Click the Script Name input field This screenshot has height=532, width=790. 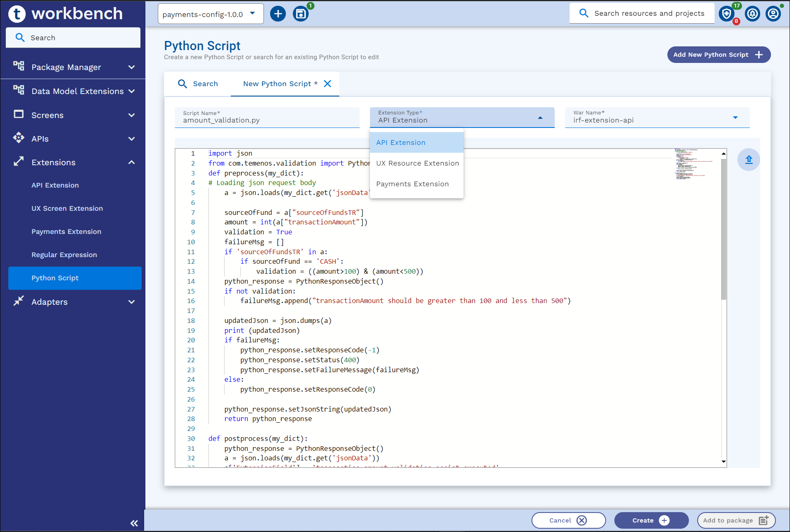click(x=267, y=120)
